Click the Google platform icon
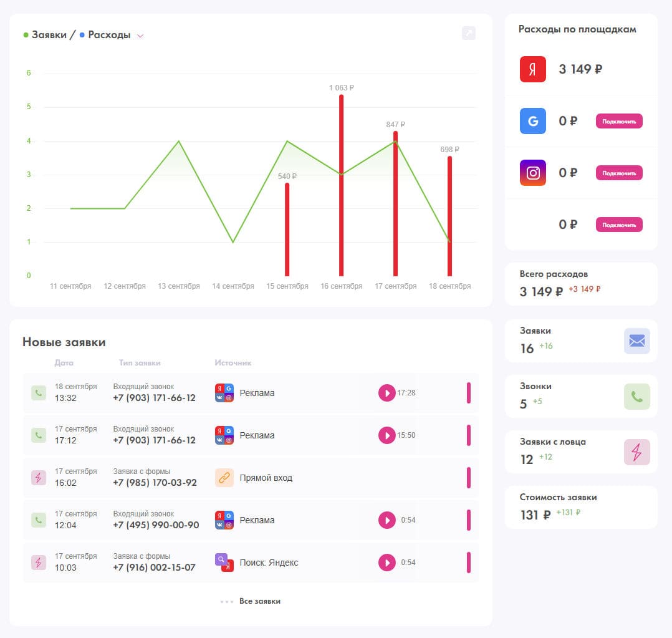 [x=533, y=121]
